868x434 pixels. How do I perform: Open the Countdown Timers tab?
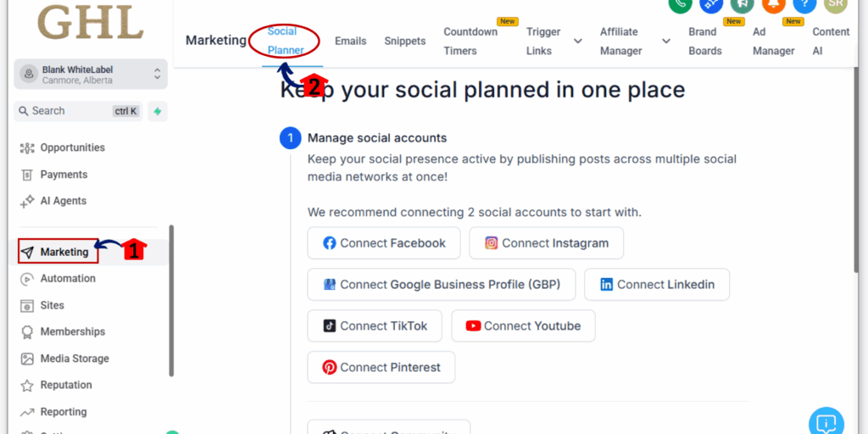(470, 41)
